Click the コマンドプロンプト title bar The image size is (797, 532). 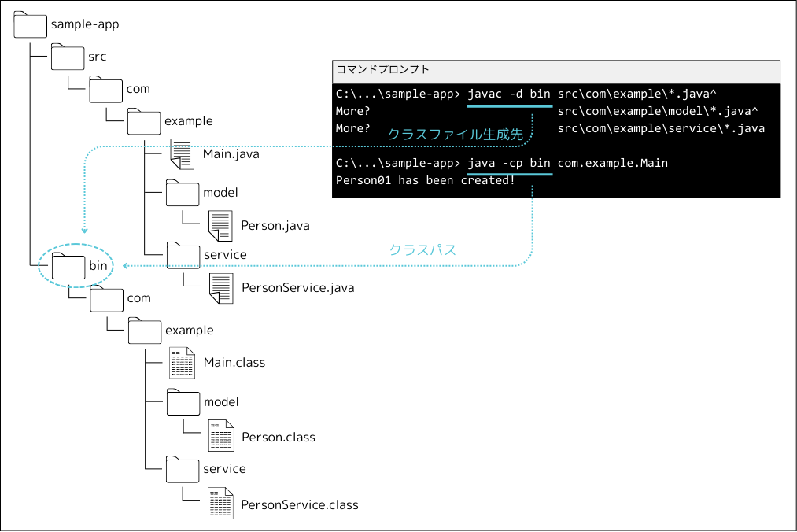pos(555,71)
